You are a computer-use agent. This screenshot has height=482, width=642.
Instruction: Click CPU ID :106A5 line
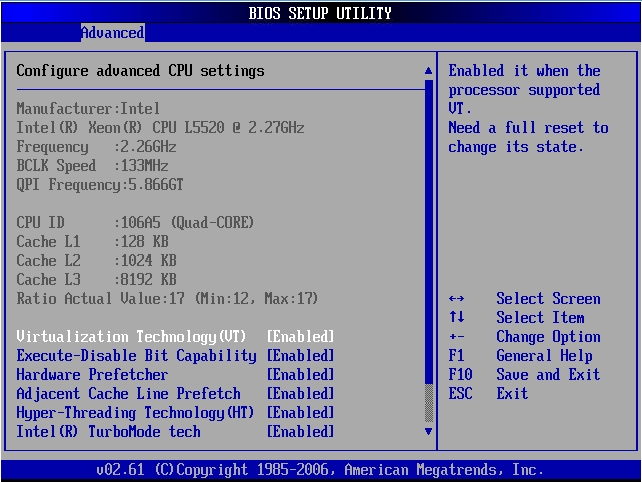point(135,222)
